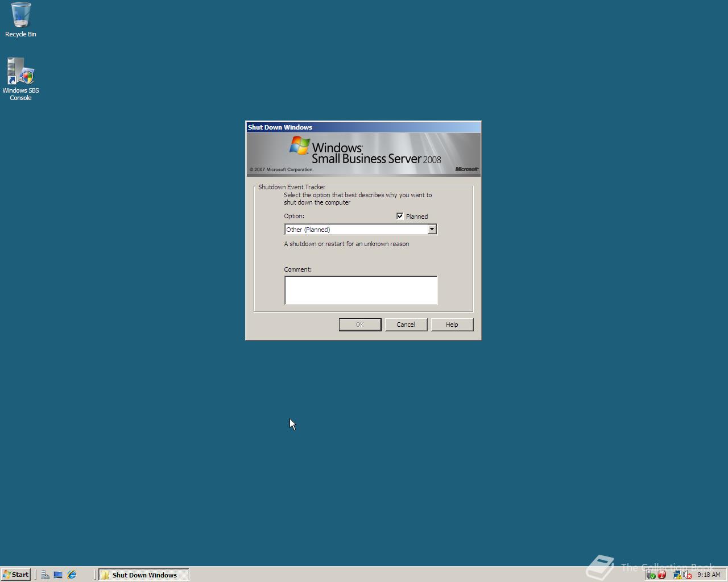Open the Option dropdown arrow
Viewport: 728px width, 582px height.
[x=432, y=229]
